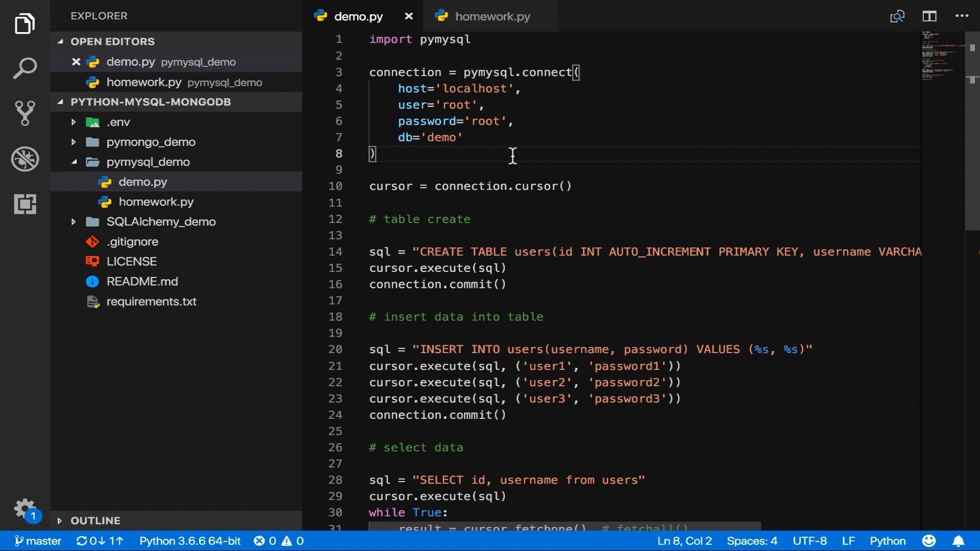
Task: Split the editor using split icon
Action: 929,16
